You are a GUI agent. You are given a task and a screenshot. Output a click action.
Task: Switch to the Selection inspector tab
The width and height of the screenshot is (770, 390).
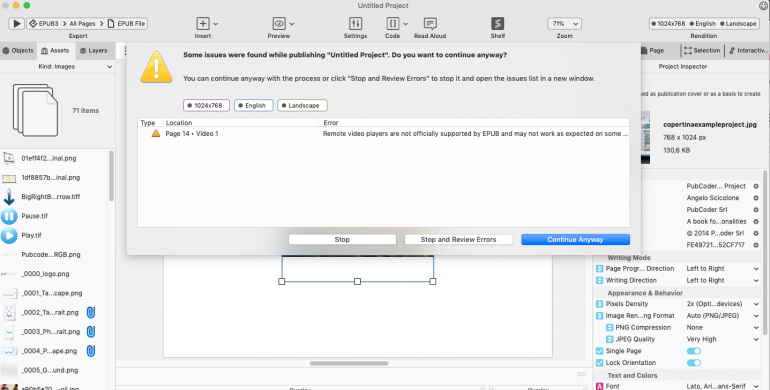[x=702, y=51]
